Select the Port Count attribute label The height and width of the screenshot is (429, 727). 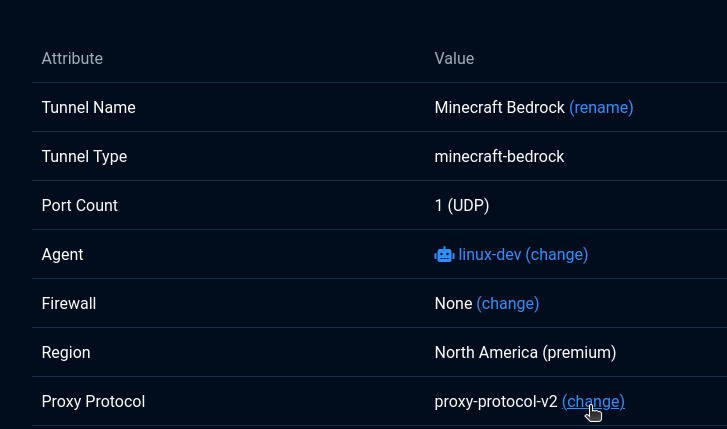tap(80, 205)
